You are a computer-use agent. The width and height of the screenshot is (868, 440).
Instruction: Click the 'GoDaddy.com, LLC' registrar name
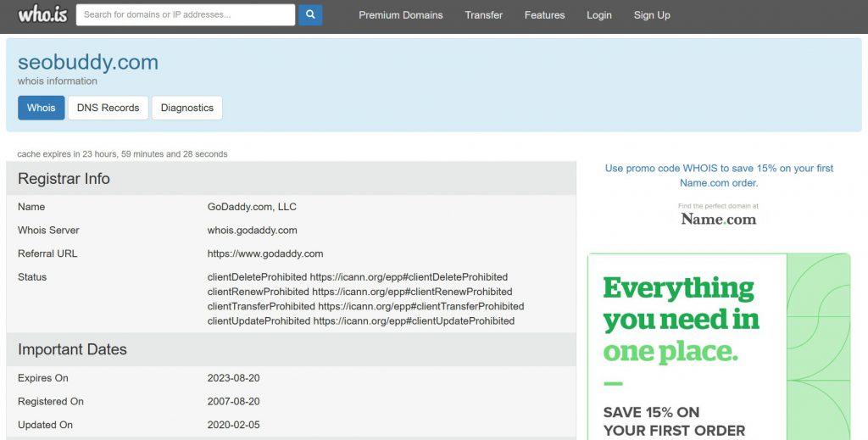tap(252, 207)
